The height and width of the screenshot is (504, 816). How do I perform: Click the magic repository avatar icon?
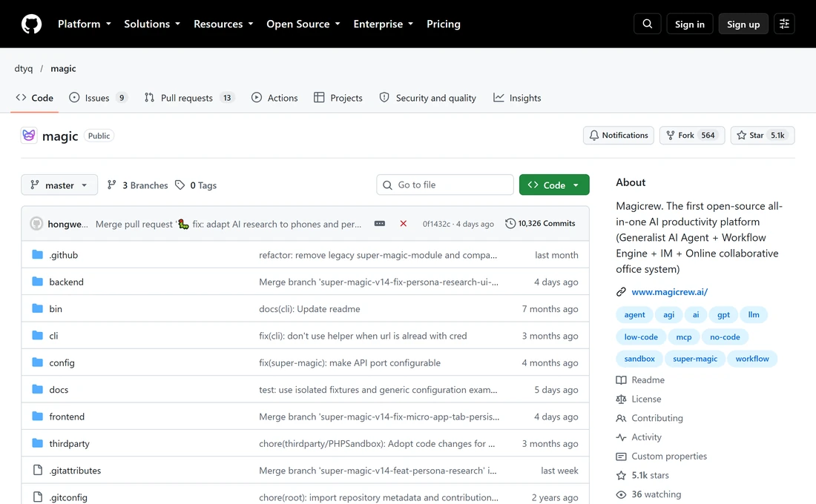[29, 135]
